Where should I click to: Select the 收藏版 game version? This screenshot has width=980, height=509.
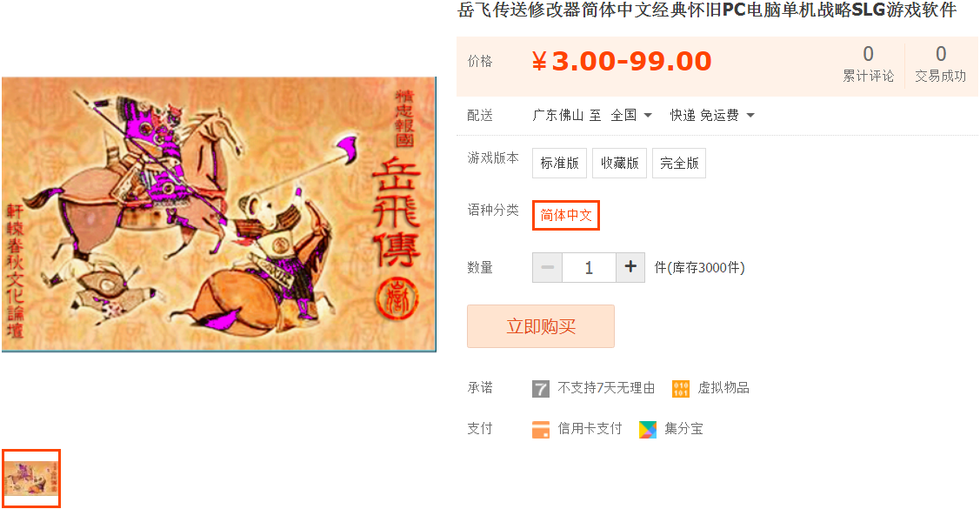(x=619, y=164)
